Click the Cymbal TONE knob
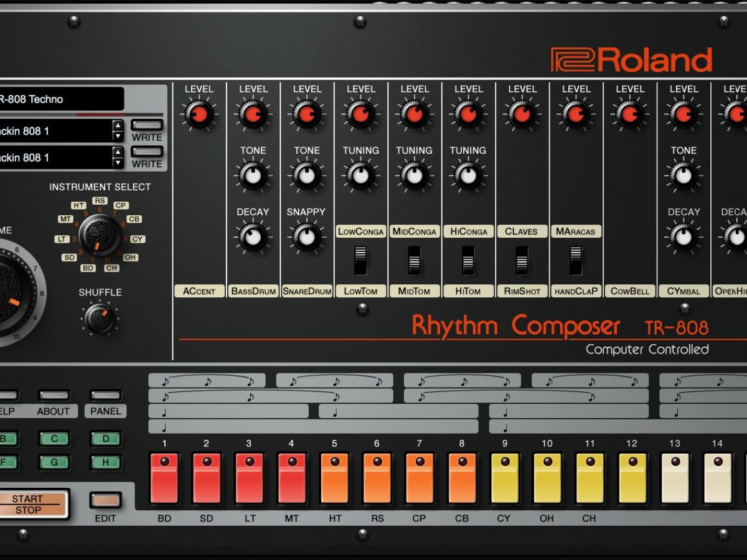The image size is (747, 560). click(683, 176)
